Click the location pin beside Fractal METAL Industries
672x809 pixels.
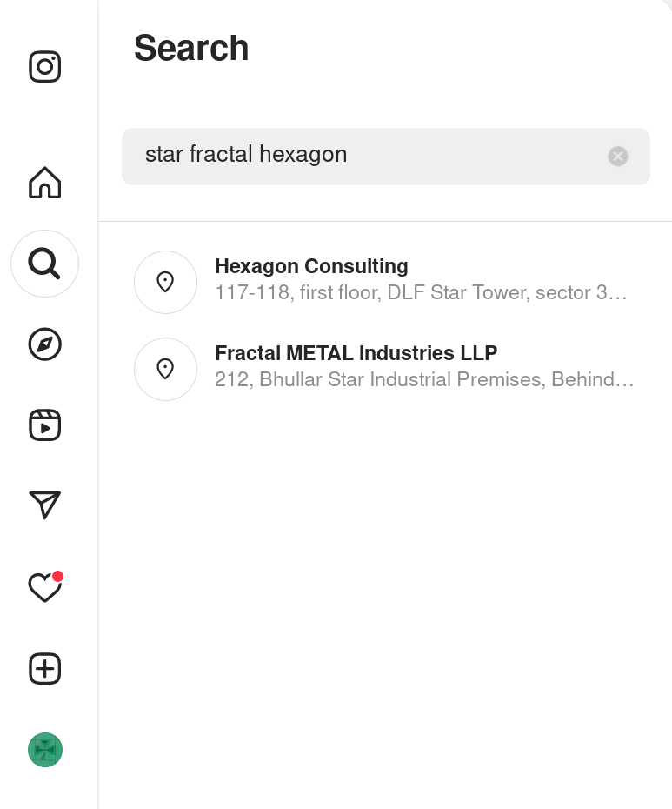tap(165, 370)
